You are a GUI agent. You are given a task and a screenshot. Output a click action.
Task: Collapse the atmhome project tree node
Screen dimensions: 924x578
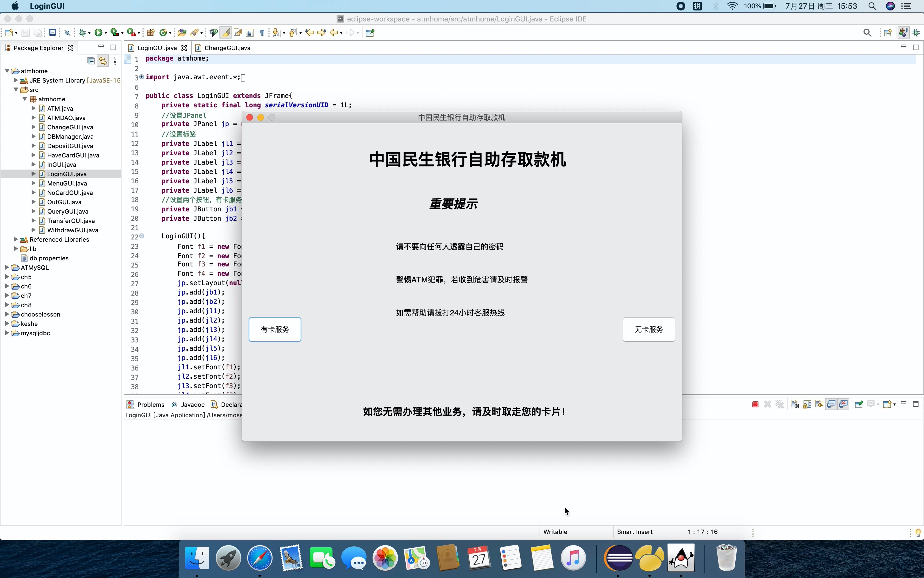pos(7,71)
